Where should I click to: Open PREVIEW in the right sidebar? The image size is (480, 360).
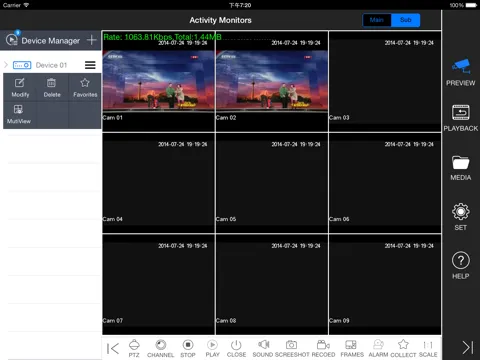pyautogui.click(x=461, y=72)
